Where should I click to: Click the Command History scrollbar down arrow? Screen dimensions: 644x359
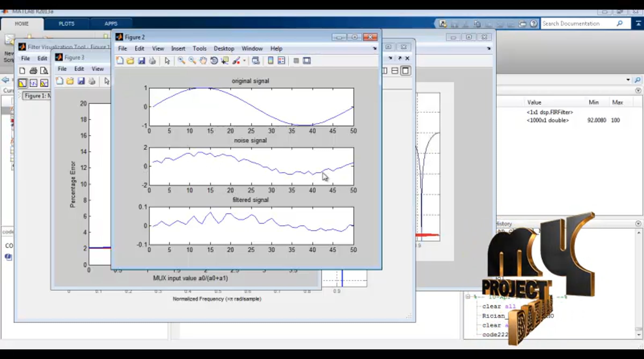[639, 335]
